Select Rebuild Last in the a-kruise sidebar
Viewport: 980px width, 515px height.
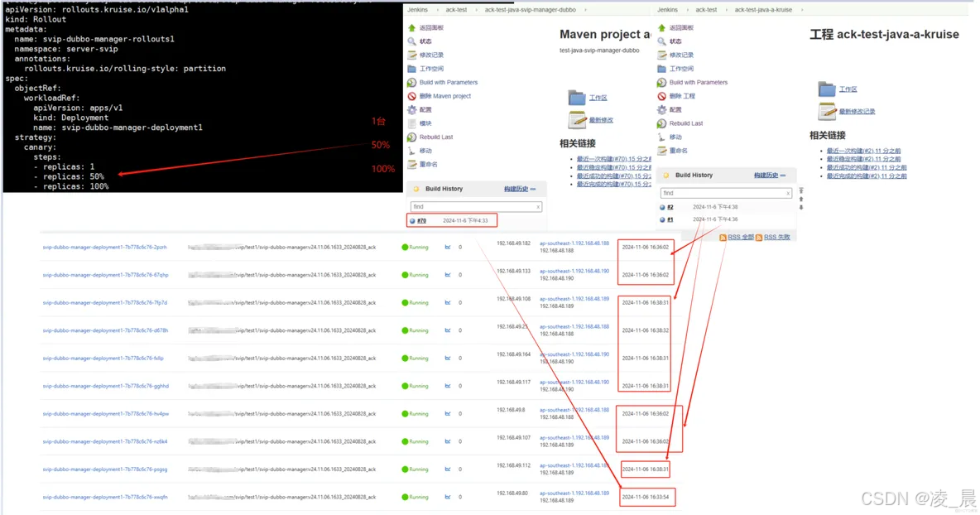coord(686,123)
